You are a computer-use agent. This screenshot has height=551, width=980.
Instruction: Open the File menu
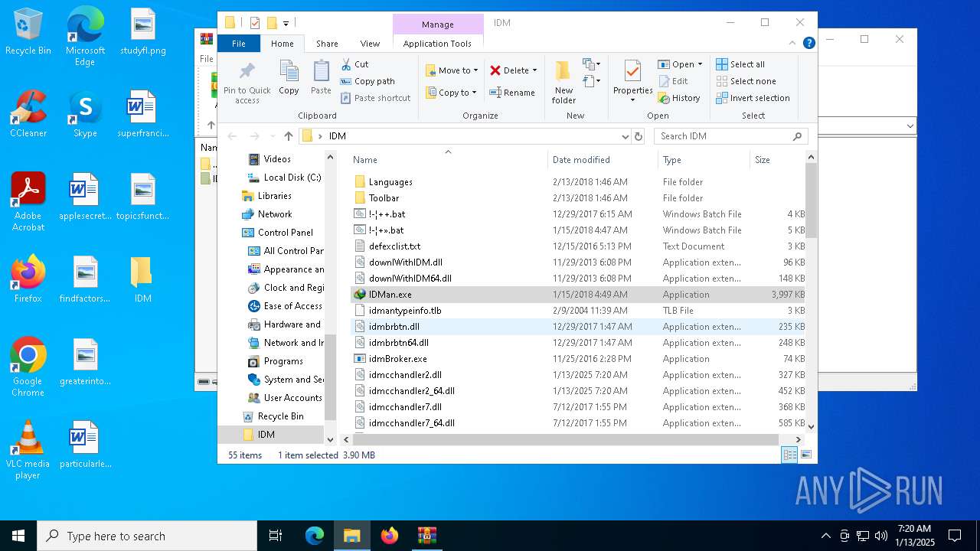[x=239, y=44]
